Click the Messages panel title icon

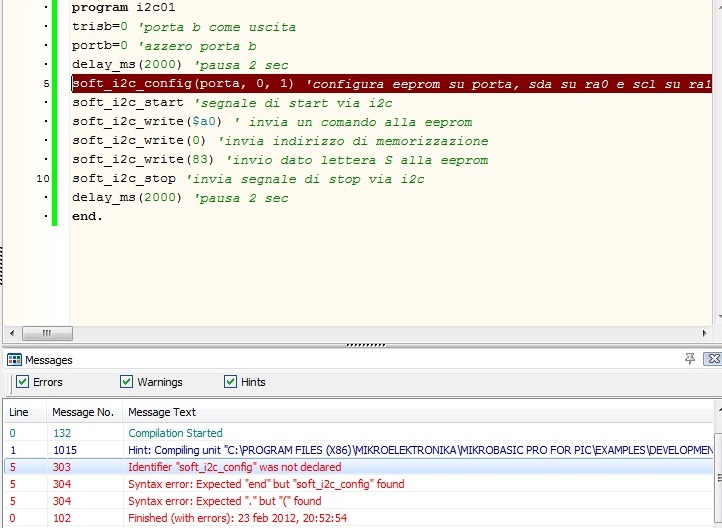tap(14, 360)
